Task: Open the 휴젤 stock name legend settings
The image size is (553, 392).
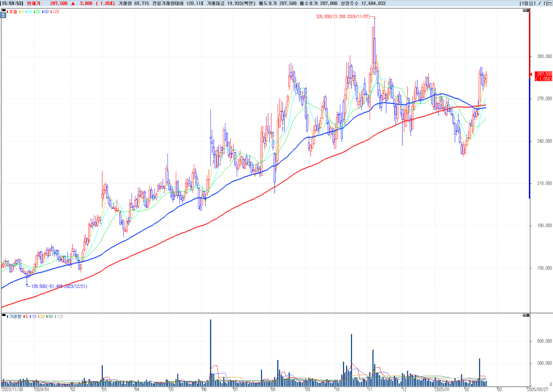Action: click(x=13, y=12)
